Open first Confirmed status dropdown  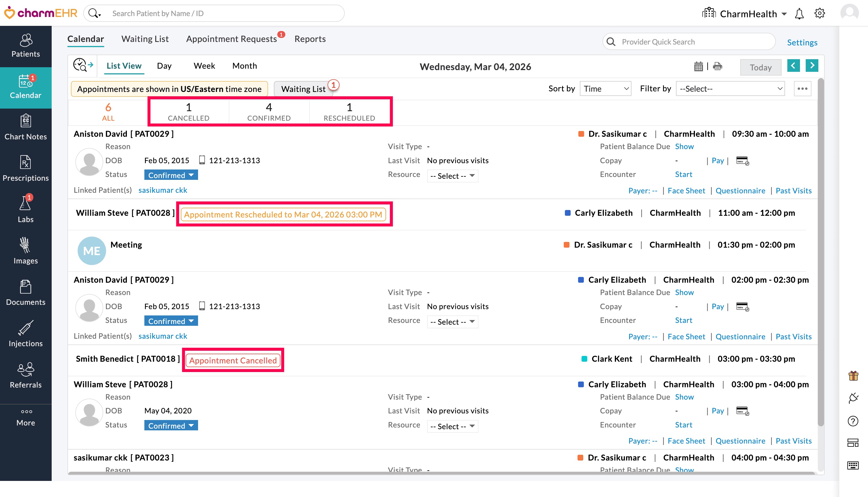[171, 175]
